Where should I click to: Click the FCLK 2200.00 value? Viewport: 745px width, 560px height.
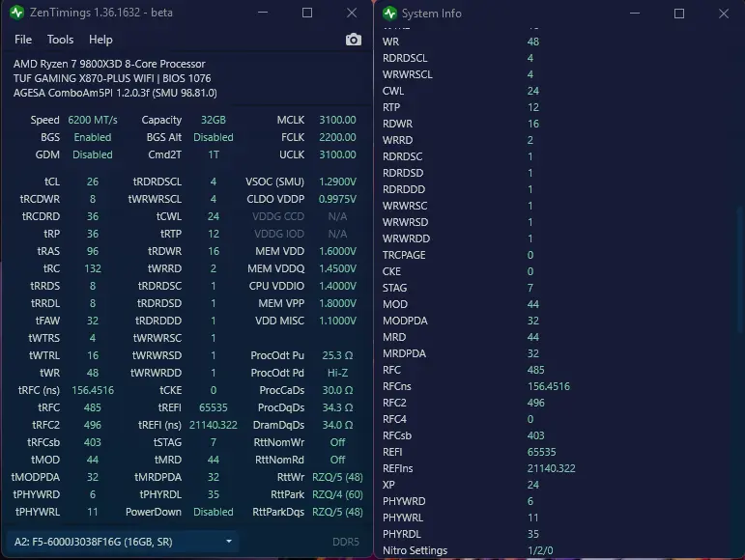[337, 137]
